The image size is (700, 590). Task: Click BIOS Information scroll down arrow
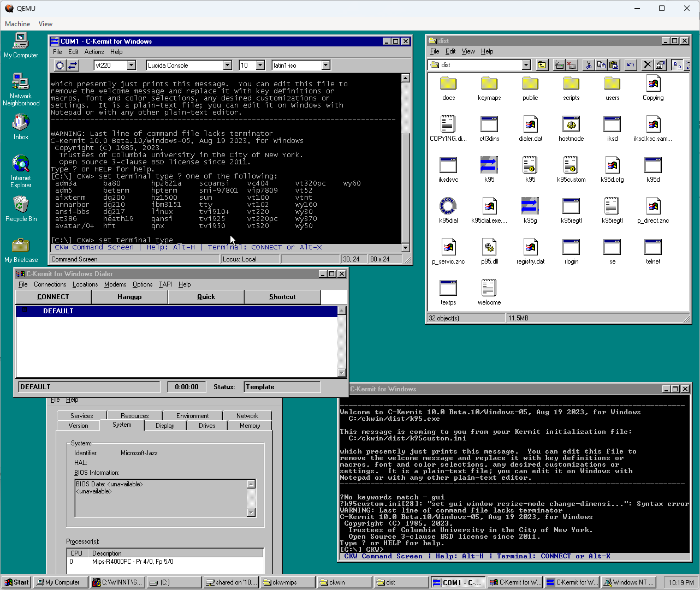(251, 512)
